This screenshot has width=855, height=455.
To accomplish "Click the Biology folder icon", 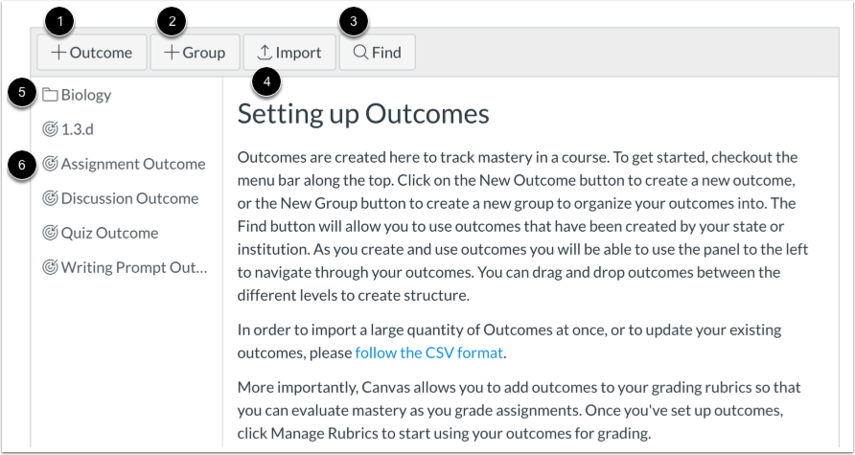I will [50, 95].
